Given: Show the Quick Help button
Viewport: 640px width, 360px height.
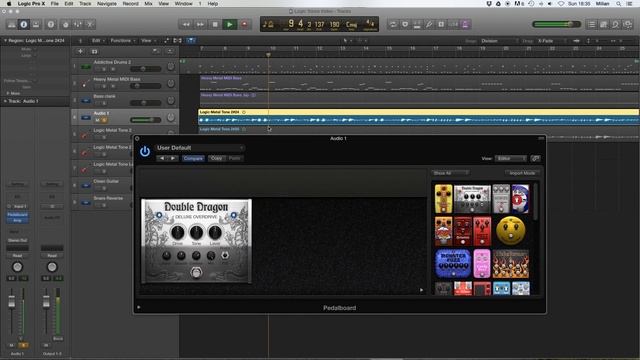Looking at the screenshot, I should tap(51, 24).
